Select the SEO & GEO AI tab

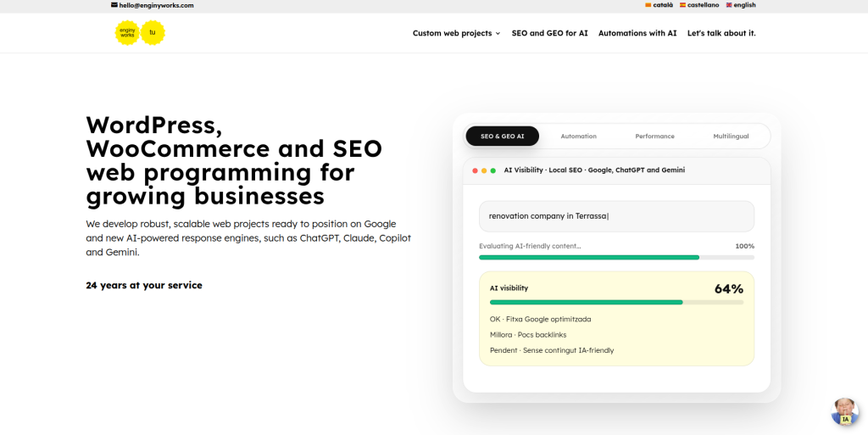502,137
